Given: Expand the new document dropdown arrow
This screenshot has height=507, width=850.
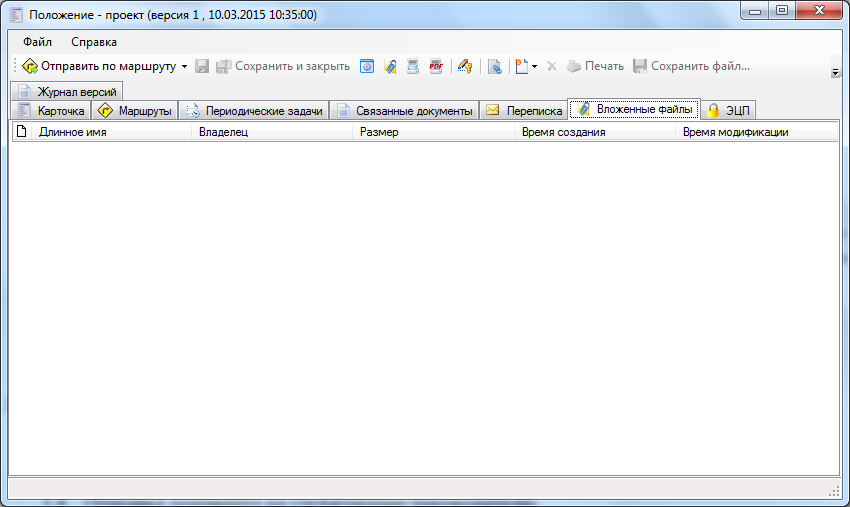Looking at the screenshot, I should [x=535, y=66].
